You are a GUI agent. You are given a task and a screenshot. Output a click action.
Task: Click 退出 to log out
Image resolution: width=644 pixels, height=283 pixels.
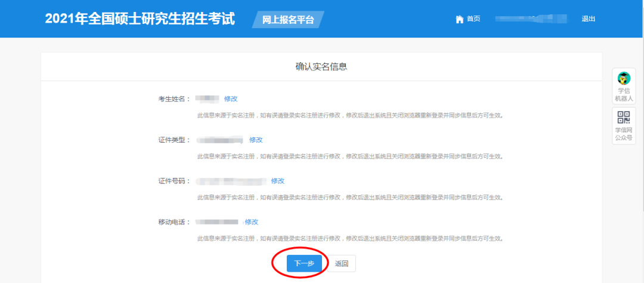click(x=589, y=19)
